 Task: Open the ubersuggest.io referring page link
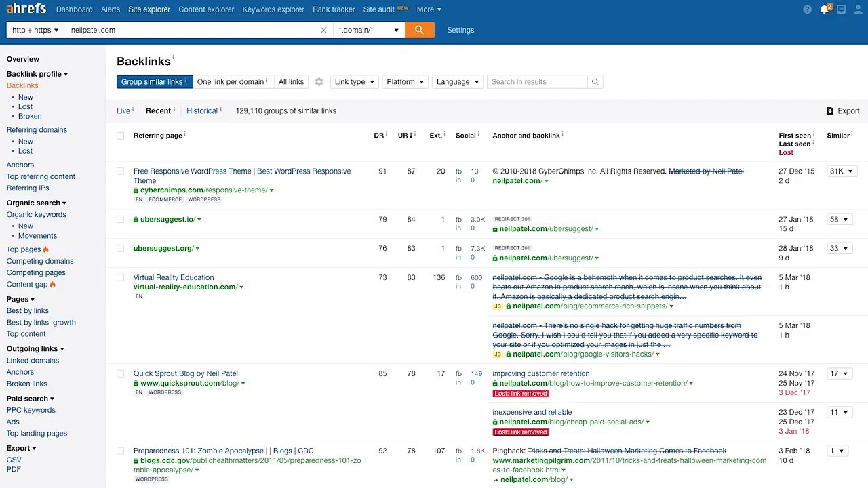[167, 220]
